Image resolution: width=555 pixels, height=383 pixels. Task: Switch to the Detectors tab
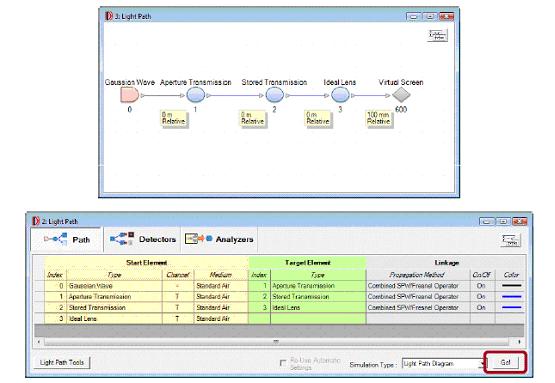(x=142, y=240)
